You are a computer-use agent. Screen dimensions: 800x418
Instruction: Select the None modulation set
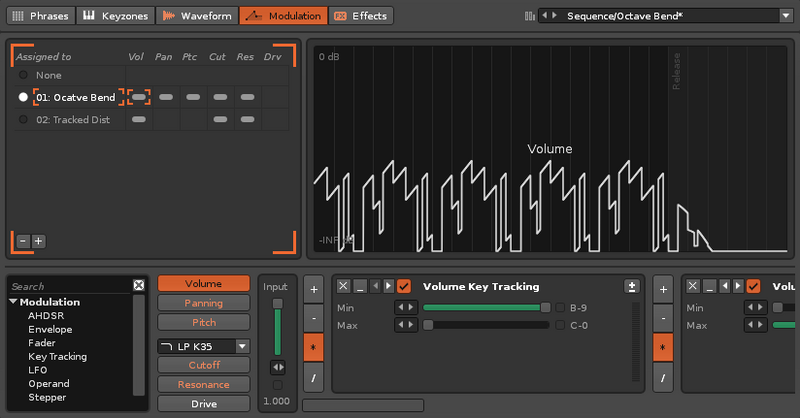[48, 75]
